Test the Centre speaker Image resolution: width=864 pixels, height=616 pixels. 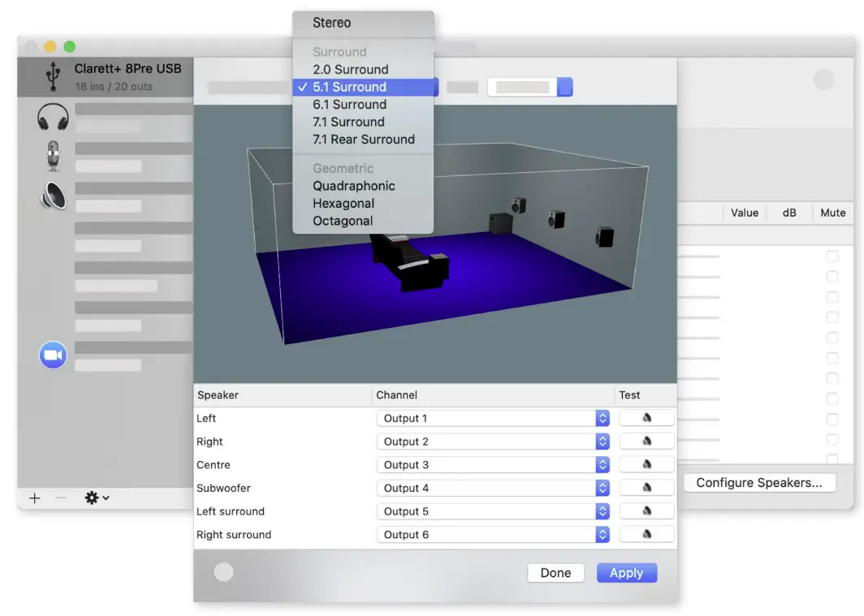(x=647, y=464)
